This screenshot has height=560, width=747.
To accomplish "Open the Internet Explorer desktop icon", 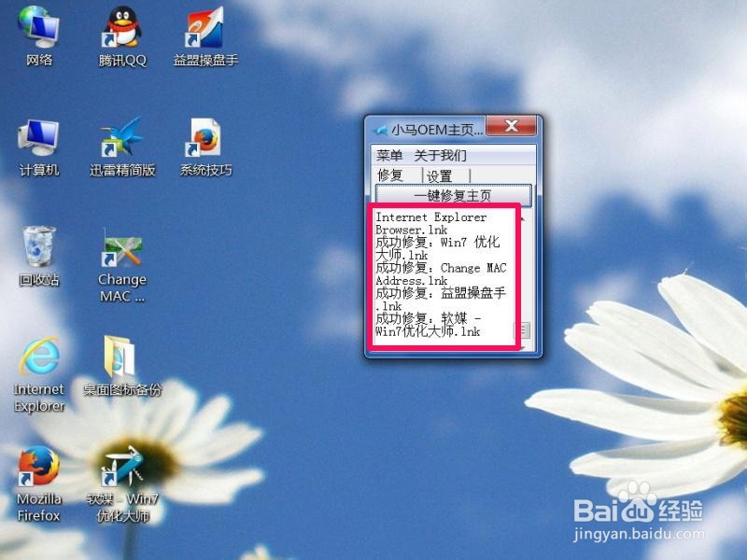I will (39, 375).
